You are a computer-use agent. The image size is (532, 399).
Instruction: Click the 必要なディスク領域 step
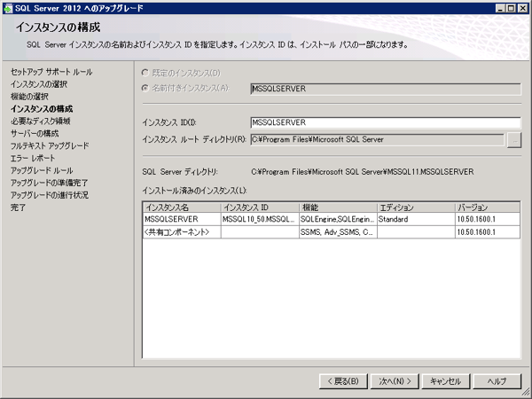[x=40, y=121]
